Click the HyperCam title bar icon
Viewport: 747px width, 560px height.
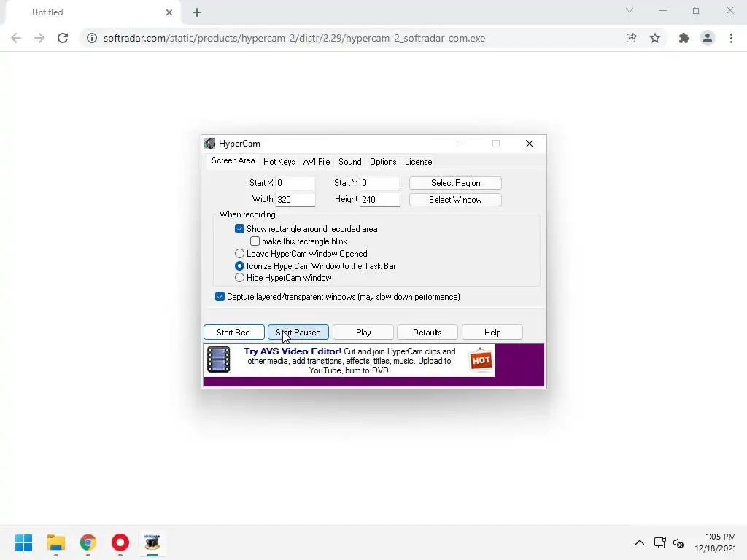click(209, 144)
